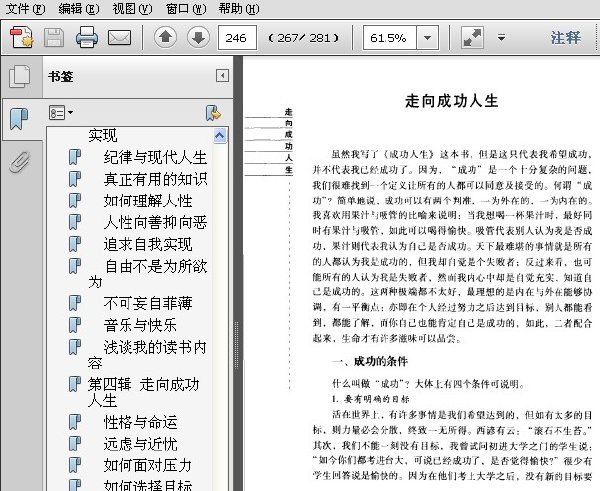Go to next page with down arrow
This screenshot has height=491, width=600.
coord(198,38)
